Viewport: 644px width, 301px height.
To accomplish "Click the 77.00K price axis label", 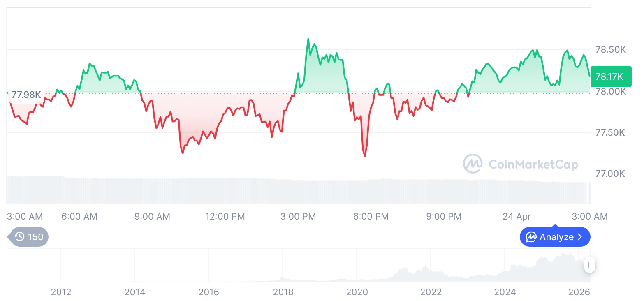I will (x=610, y=174).
